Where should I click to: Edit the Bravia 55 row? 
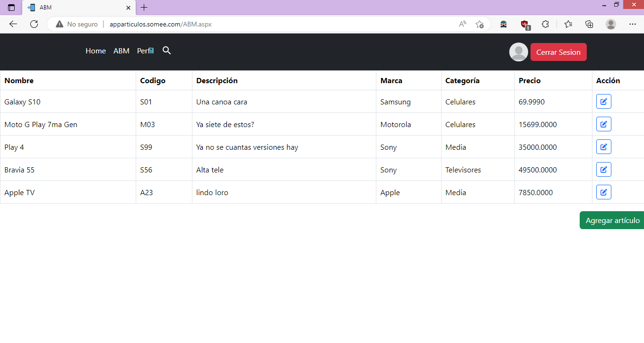pyautogui.click(x=604, y=170)
